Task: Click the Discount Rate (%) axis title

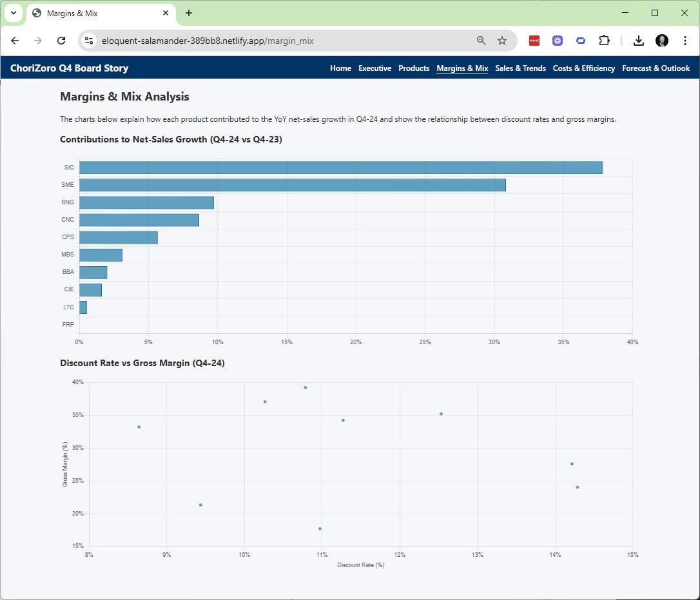Action: tap(361, 565)
